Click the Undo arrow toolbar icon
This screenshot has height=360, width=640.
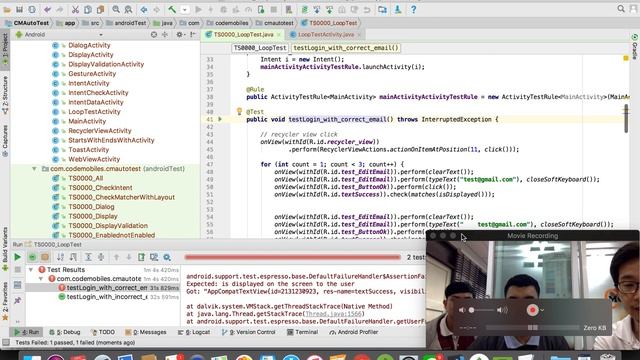[47, 9]
